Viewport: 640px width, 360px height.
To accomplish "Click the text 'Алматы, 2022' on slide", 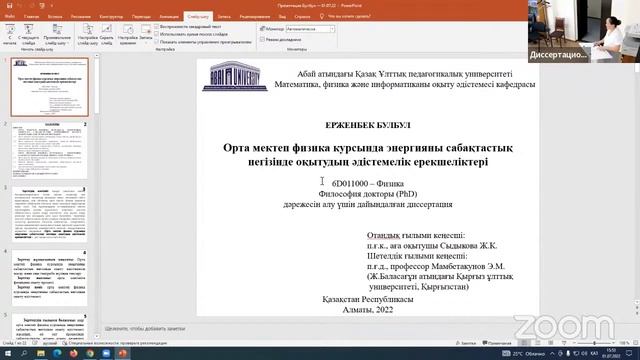I will (368, 310).
